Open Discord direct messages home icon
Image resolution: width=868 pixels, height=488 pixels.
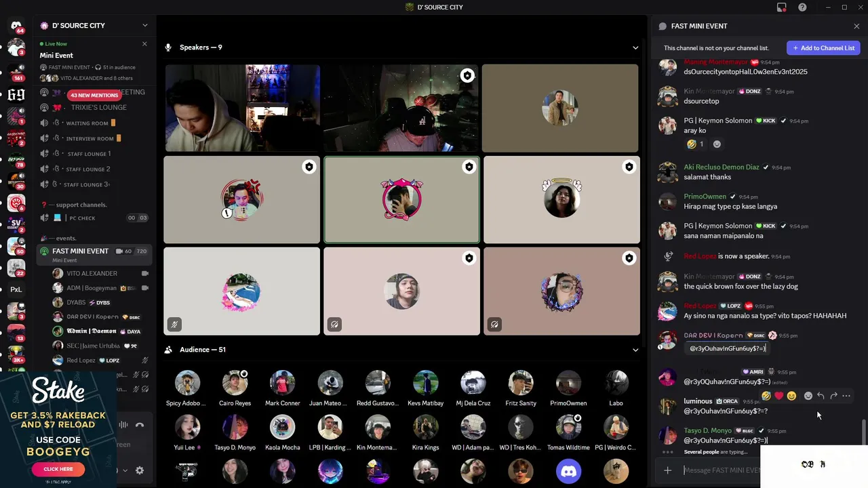[16, 26]
